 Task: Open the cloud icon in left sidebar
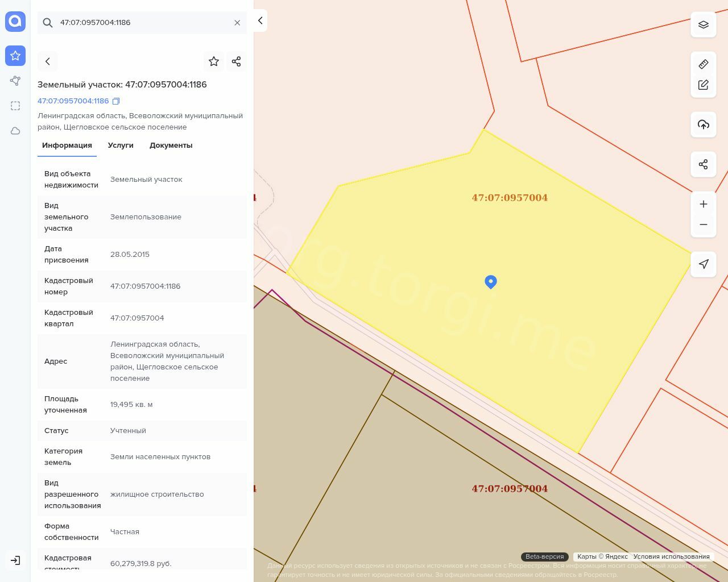pyautogui.click(x=15, y=131)
